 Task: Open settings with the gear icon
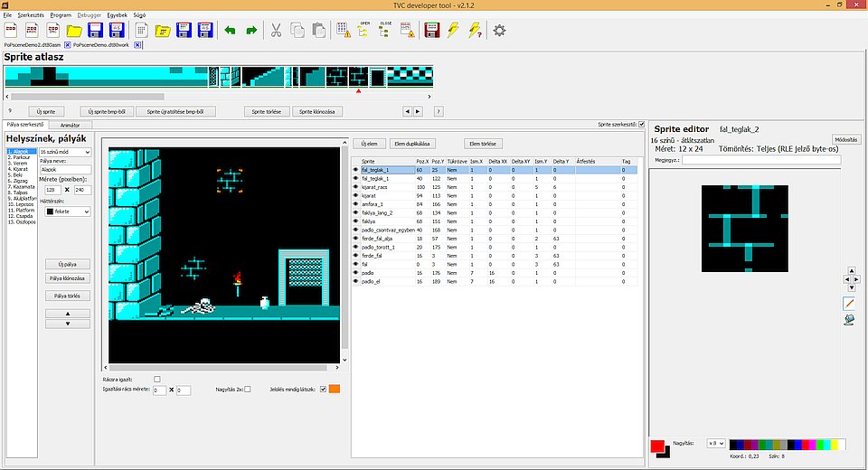pos(499,31)
